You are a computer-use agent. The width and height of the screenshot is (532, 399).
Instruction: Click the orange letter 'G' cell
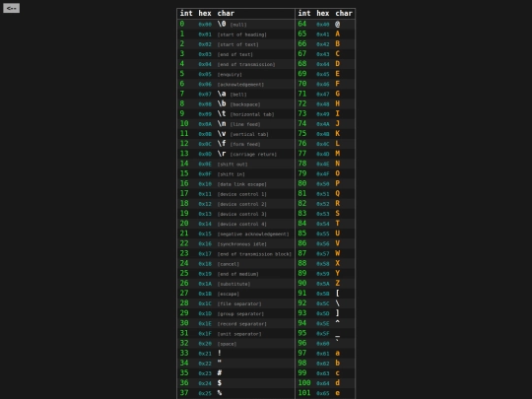337,94
